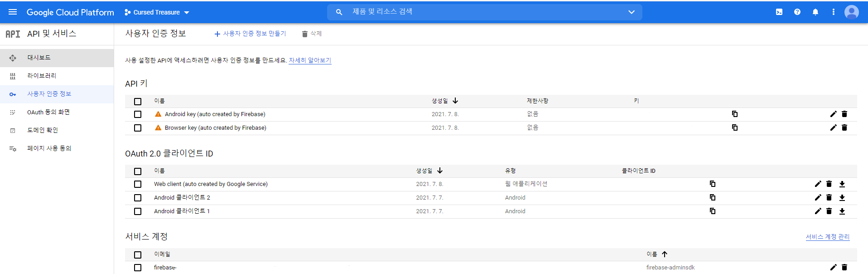Delete Android 클라이언트 1 entry
The height and width of the screenshot is (274, 868).
(x=829, y=211)
